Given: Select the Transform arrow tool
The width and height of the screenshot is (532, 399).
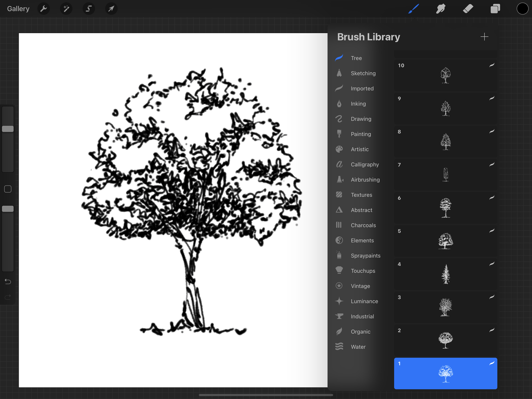Looking at the screenshot, I should (111, 9).
